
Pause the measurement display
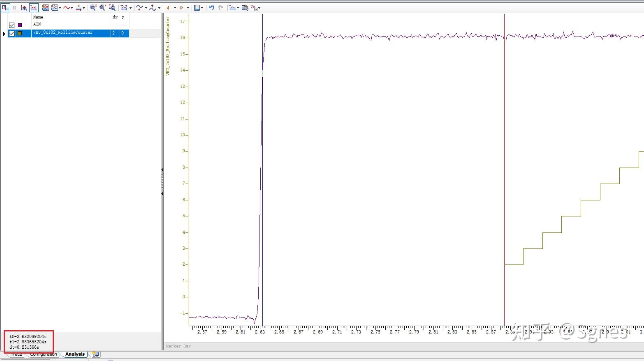[x=14, y=7]
